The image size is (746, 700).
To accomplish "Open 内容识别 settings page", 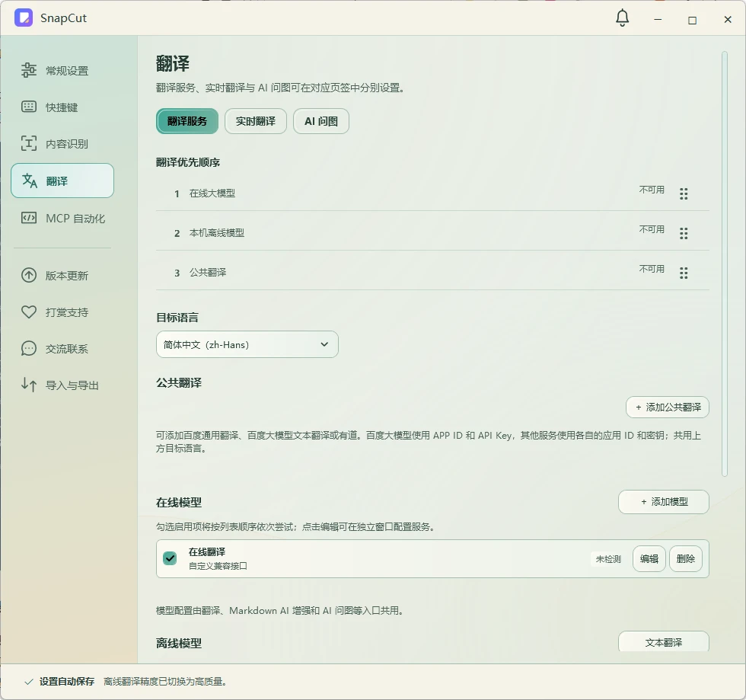I will (62, 143).
